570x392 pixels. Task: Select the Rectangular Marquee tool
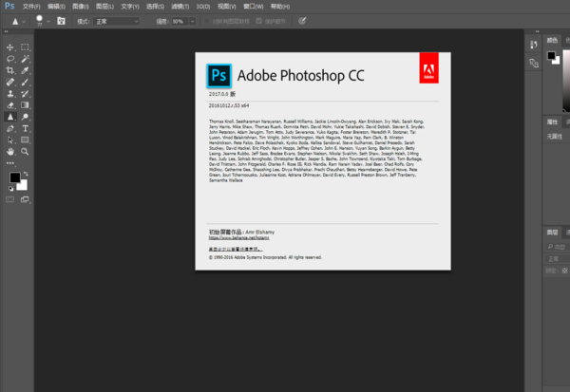[25, 47]
